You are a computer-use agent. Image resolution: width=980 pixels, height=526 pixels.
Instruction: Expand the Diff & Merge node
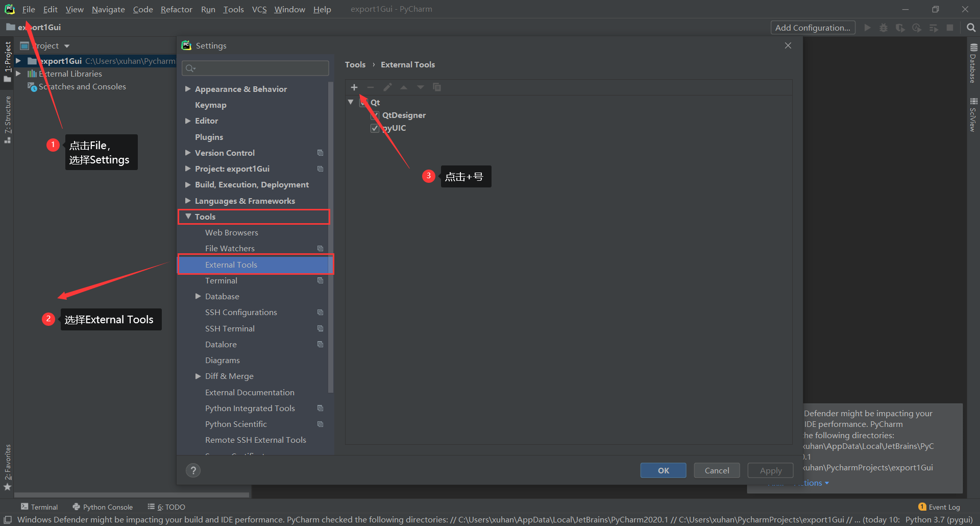pos(198,376)
